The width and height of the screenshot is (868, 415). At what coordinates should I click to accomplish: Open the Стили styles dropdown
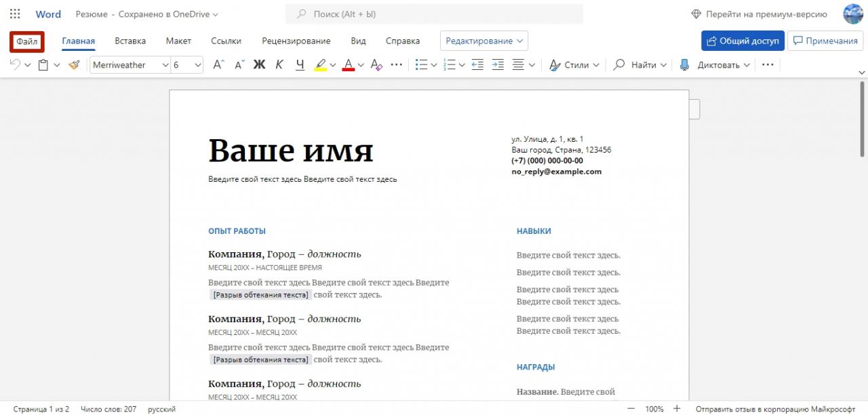(574, 65)
